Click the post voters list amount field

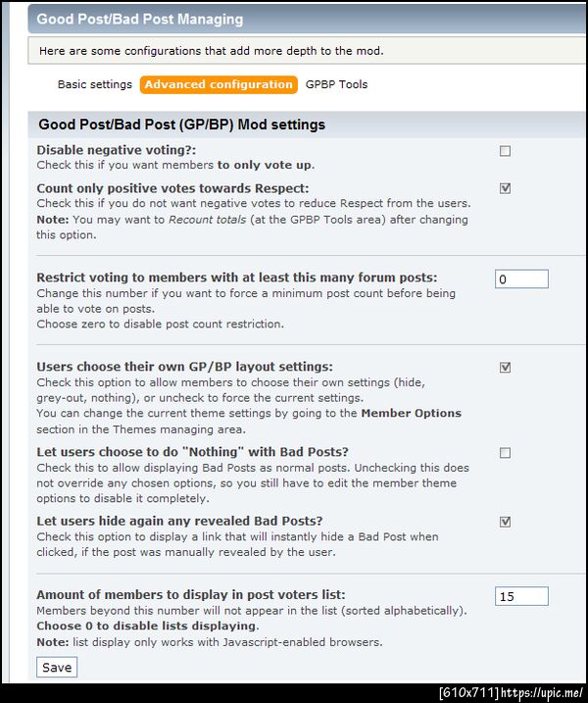(521, 596)
